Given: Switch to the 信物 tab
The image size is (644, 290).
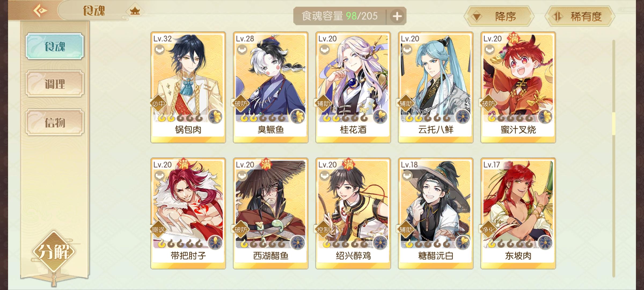Looking at the screenshot, I should (x=55, y=122).
